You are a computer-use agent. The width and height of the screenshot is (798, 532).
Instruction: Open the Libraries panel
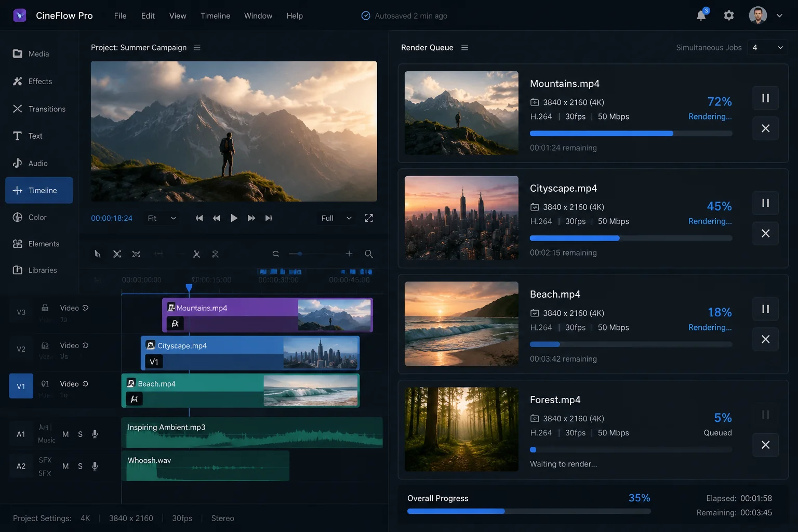click(x=35, y=270)
